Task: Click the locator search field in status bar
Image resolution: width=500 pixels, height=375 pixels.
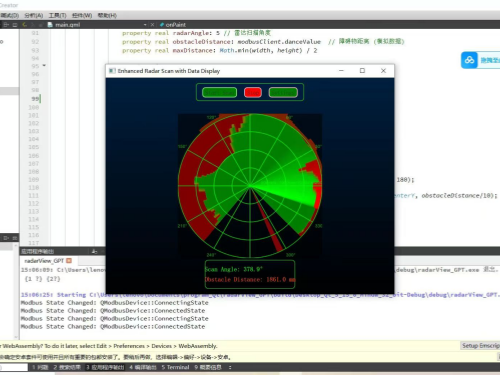Action: (14, 367)
